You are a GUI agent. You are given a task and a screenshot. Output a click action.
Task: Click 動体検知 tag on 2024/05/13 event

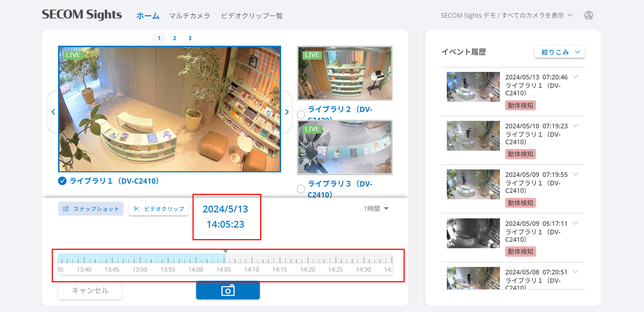[x=521, y=105]
